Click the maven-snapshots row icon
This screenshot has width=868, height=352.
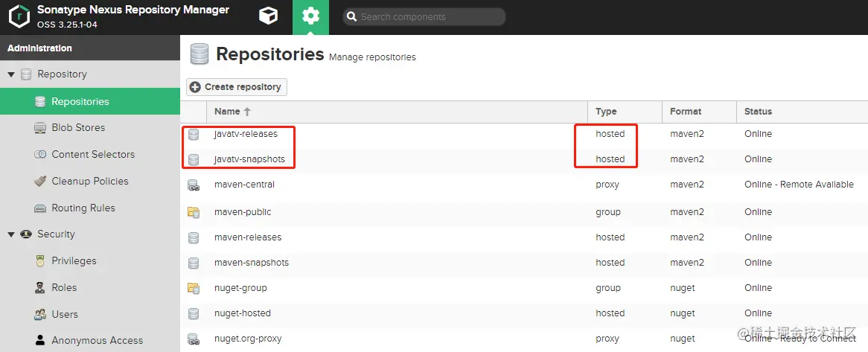(x=194, y=263)
